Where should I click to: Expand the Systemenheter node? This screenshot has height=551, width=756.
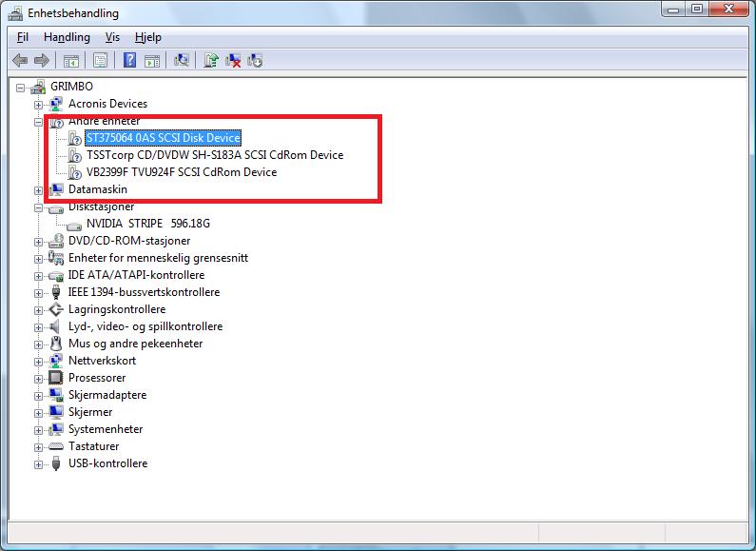point(38,430)
